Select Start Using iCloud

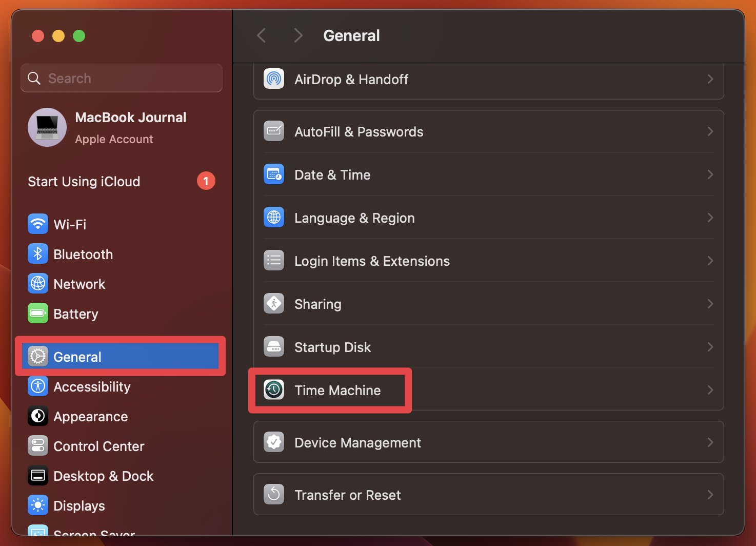point(84,181)
